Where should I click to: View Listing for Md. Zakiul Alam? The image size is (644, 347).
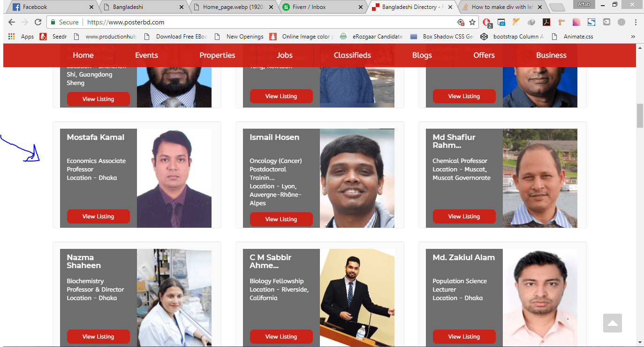(x=464, y=337)
